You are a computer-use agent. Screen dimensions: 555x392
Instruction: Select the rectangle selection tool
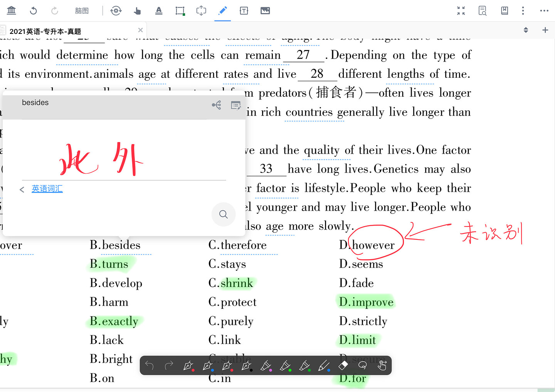point(180,11)
